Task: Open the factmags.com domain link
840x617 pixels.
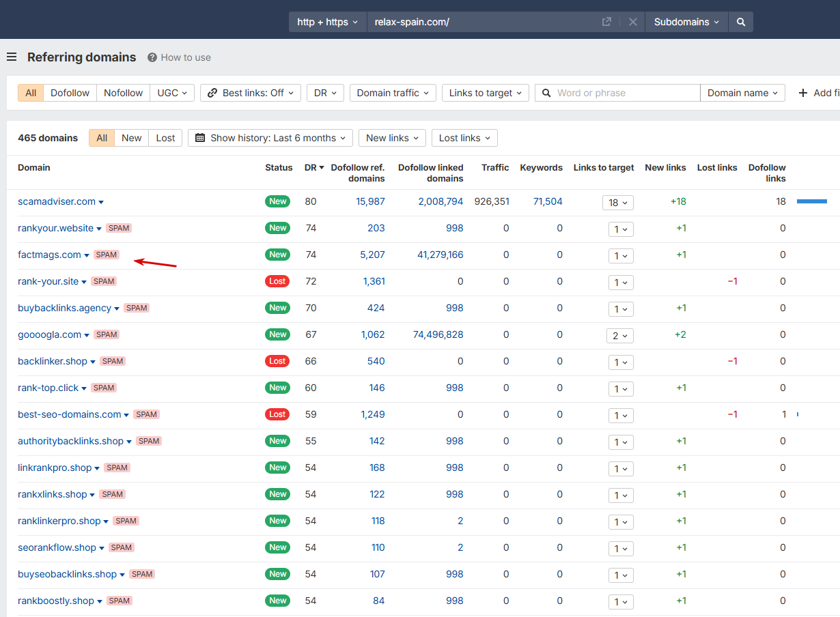Action: [49, 255]
